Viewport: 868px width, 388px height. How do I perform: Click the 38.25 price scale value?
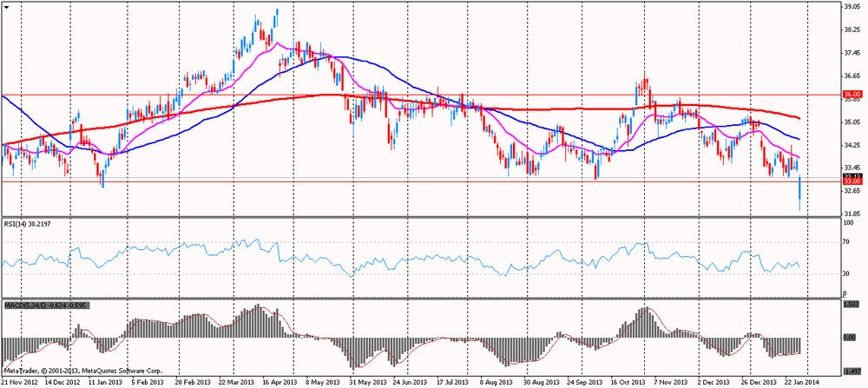(851, 30)
